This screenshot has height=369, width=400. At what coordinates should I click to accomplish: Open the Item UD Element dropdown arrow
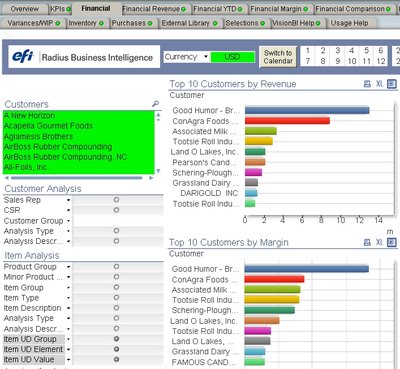pyautogui.click(x=68, y=349)
